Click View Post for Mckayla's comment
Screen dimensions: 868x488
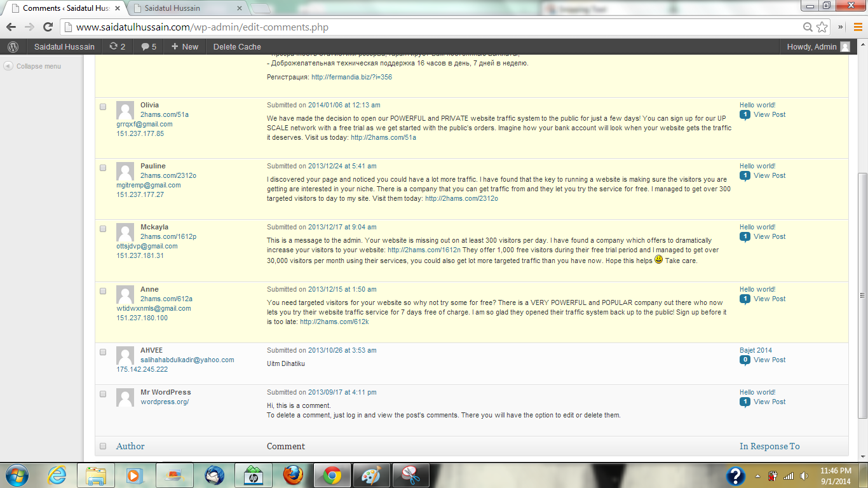(770, 236)
